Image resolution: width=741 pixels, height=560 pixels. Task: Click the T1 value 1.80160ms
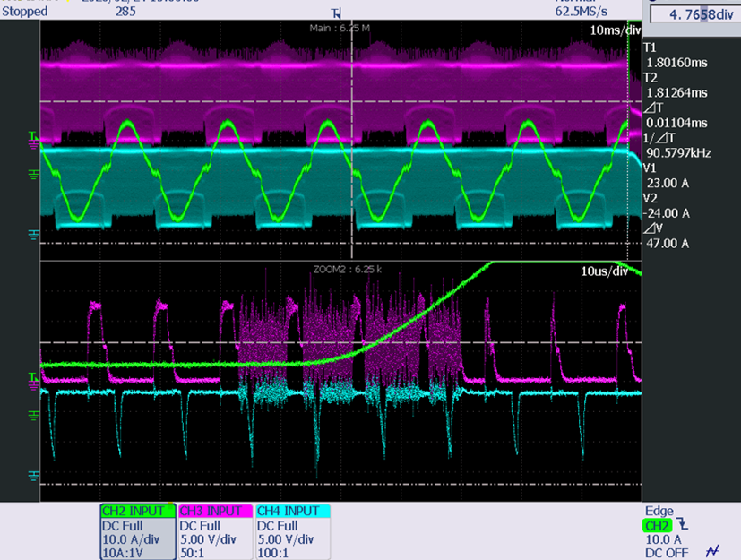[x=676, y=63]
